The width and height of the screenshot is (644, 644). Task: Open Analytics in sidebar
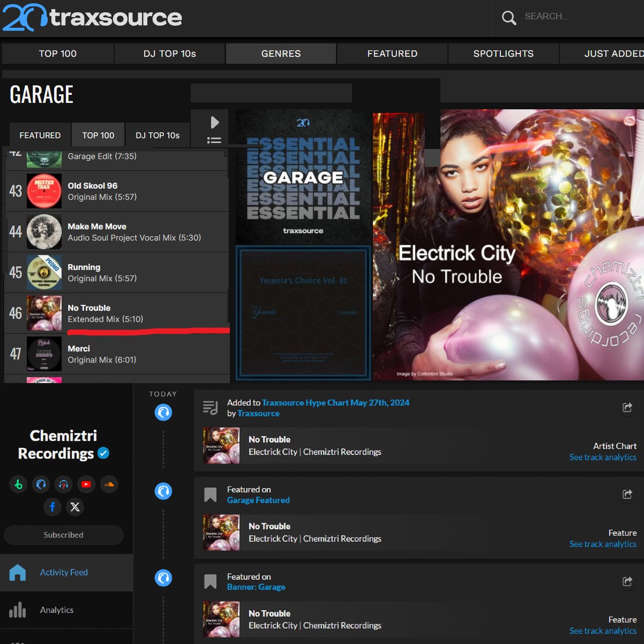(x=67, y=610)
